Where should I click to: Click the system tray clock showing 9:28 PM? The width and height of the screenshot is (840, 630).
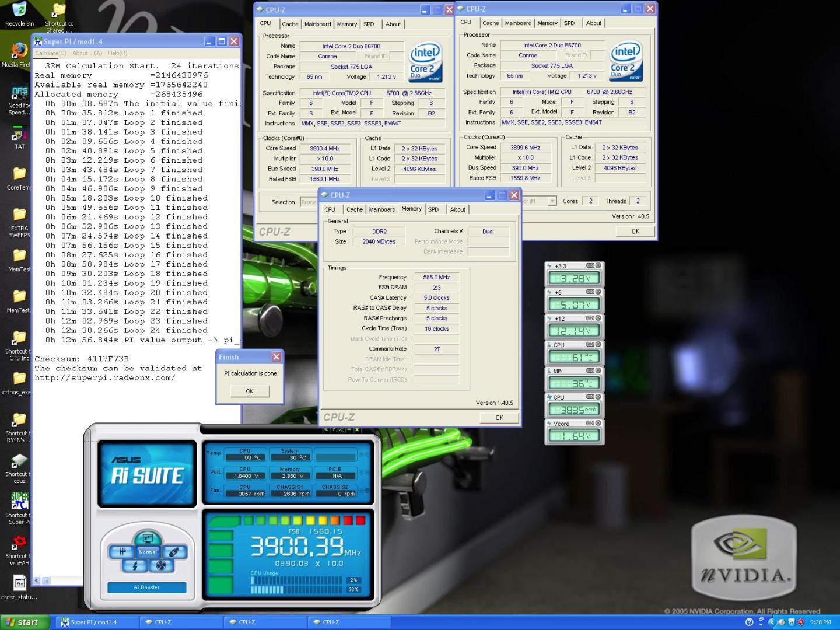(820, 622)
